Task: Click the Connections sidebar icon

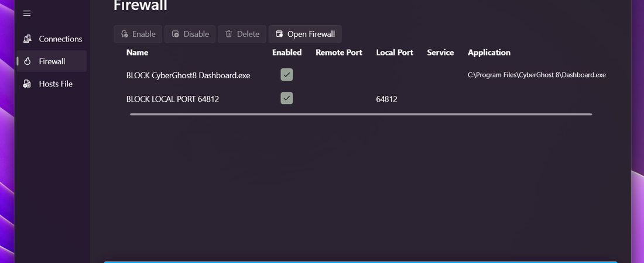Action: tap(27, 39)
